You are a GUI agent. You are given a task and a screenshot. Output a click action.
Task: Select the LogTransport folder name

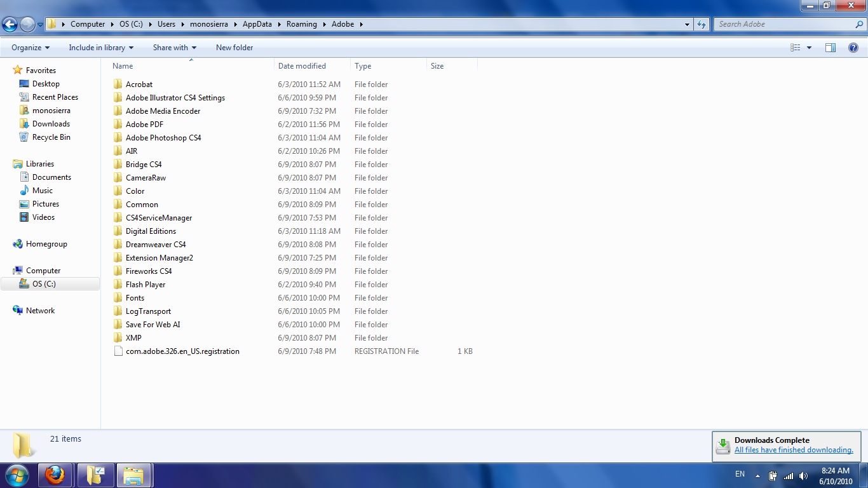148,311
